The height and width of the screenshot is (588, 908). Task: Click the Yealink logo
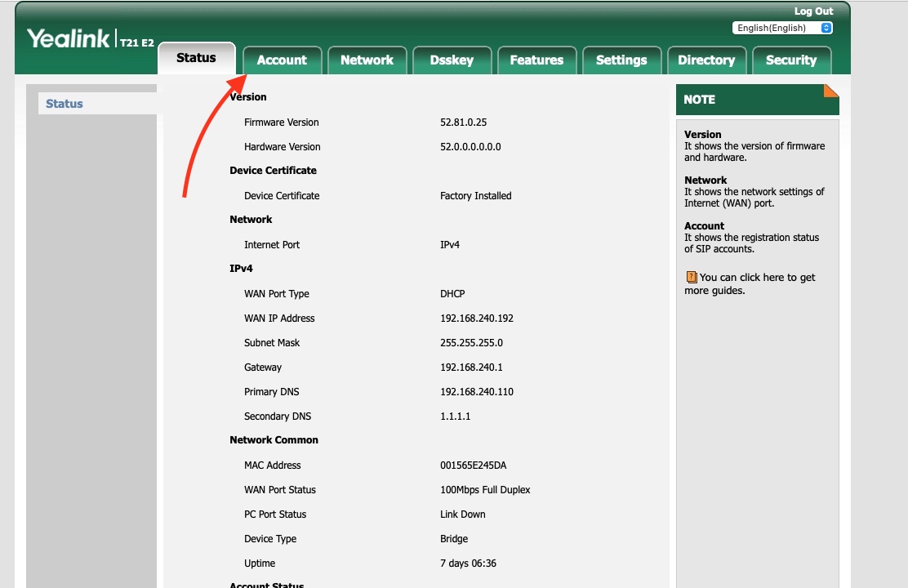point(68,39)
